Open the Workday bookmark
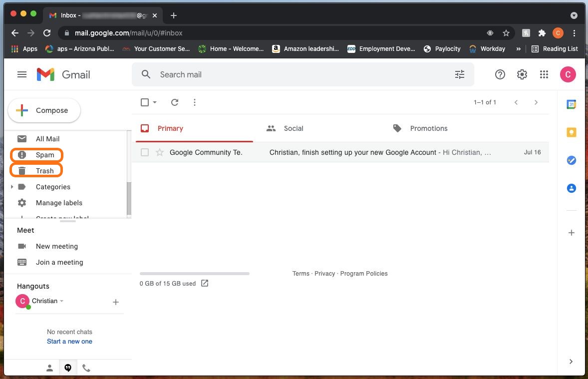The image size is (588, 379). 487,49
